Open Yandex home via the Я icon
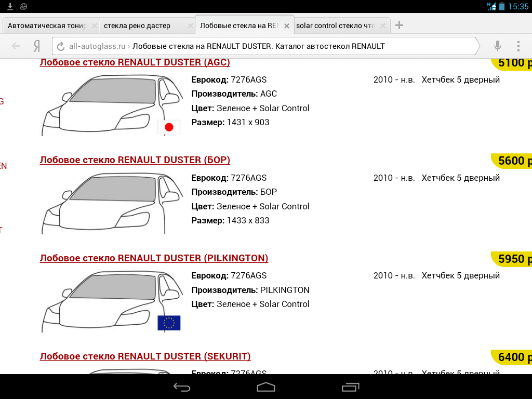This screenshot has width=532, height=399. 37,46
